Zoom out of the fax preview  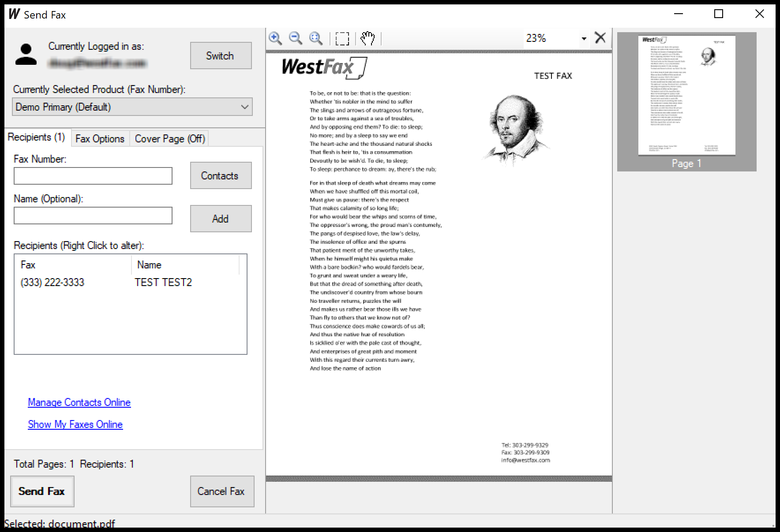(296, 38)
